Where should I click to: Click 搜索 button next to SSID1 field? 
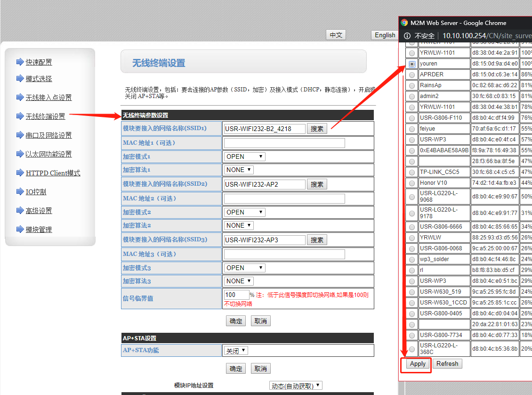tap(317, 129)
